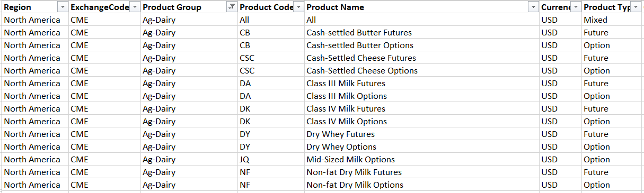Viewport: 644px width, 193px height.
Task: Open the Product Name filter dropdown arrow
Action: pyautogui.click(x=534, y=7)
